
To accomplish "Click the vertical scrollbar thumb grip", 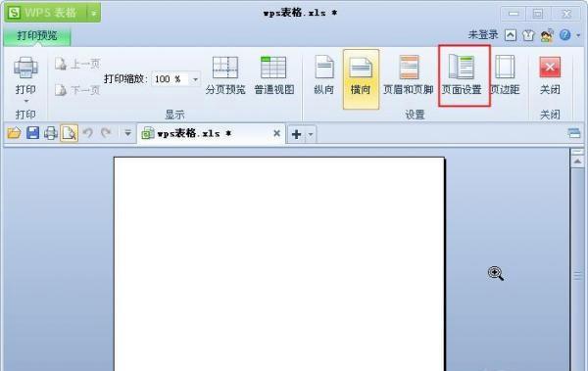I will click(x=577, y=275).
